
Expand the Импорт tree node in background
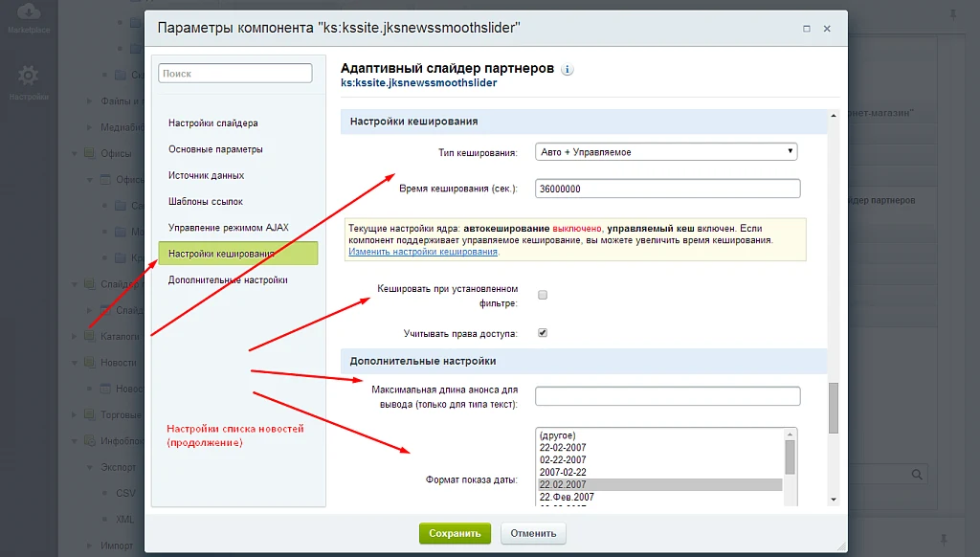tap(89, 546)
